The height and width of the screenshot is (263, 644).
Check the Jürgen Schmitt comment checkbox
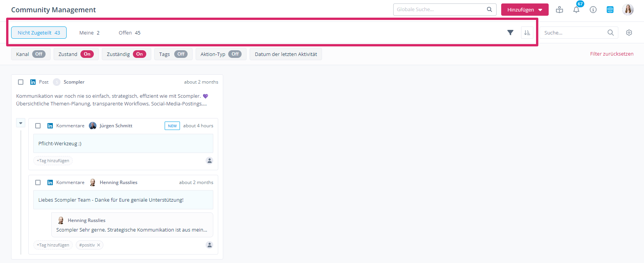[x=38, y=126]
